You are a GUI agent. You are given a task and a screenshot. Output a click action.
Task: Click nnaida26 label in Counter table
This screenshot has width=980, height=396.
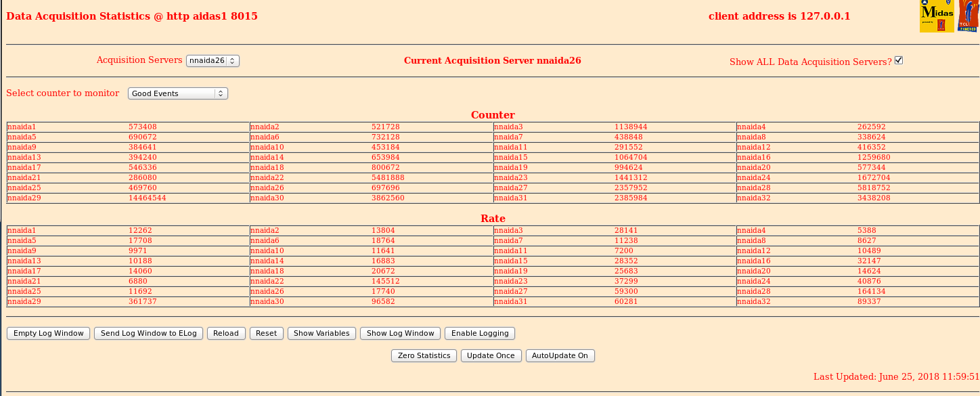click(267, 188)
